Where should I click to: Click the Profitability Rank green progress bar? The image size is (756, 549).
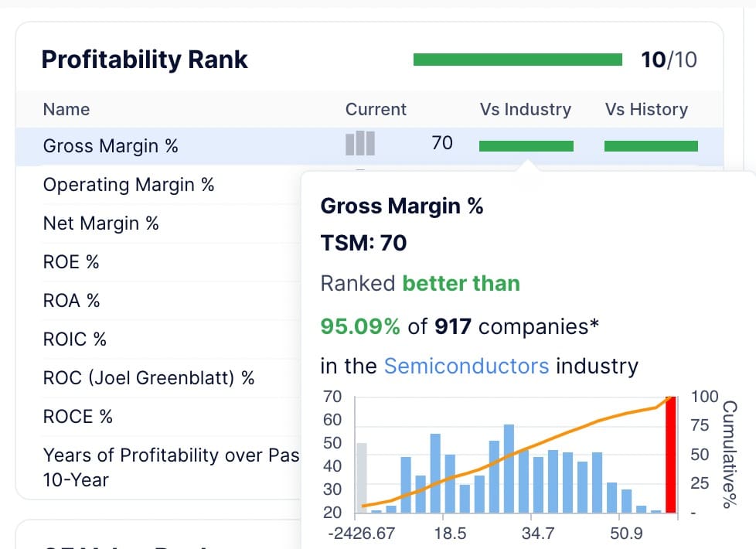pos(518,60)
